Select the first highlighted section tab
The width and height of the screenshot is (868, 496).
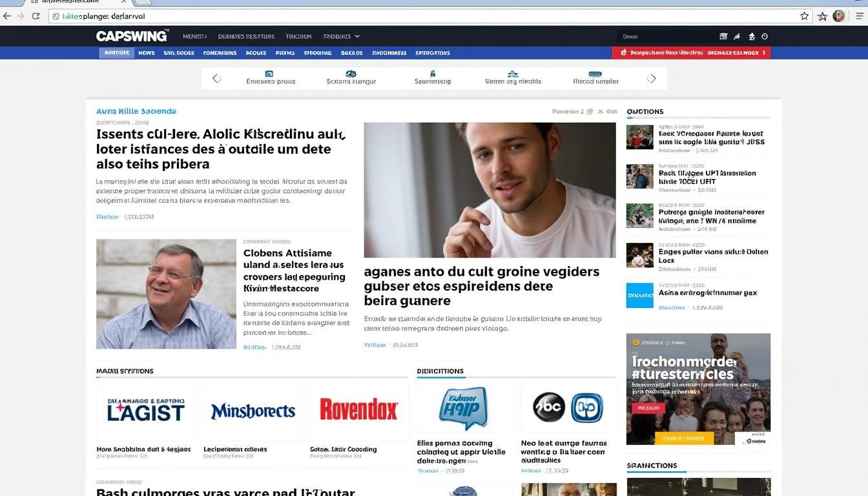116,52
